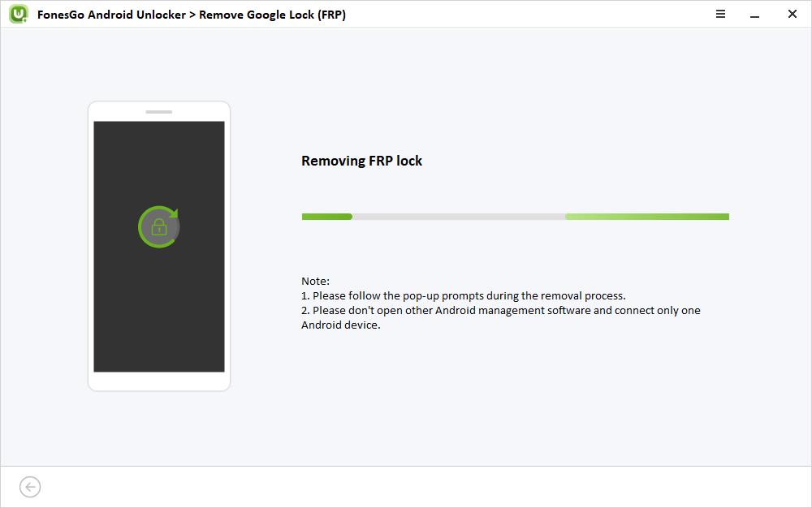812x508 pixels.
Task: Minimize the FonesGo window
Action: pyautogui.click(x=756, y=14)
